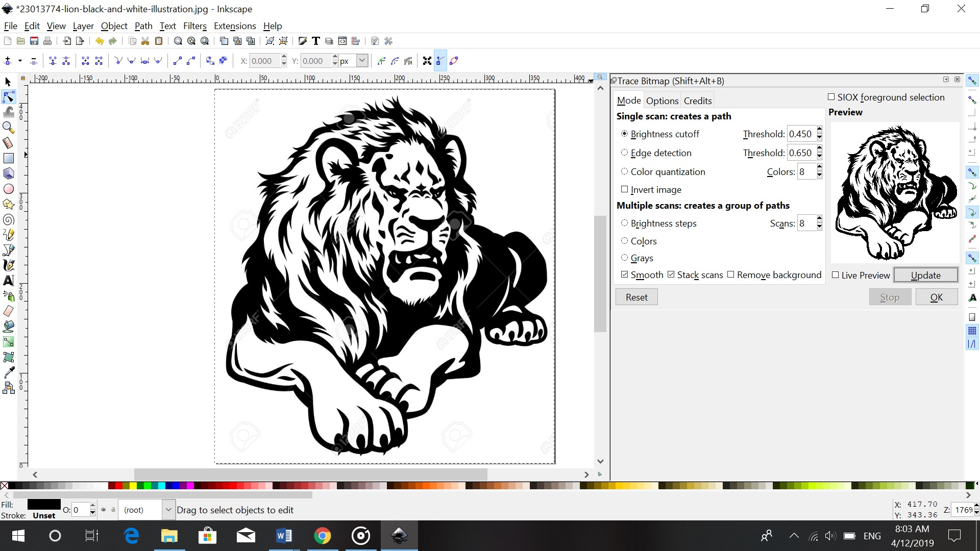
Task: Select the Star and polygon tool
Action: pyautogui.click(x=8, y=204)
